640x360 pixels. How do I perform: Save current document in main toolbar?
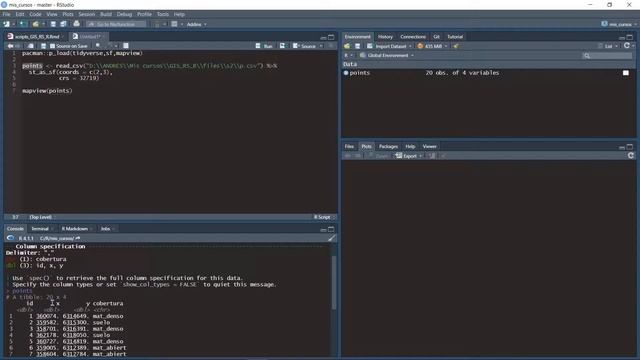point(53,24)
